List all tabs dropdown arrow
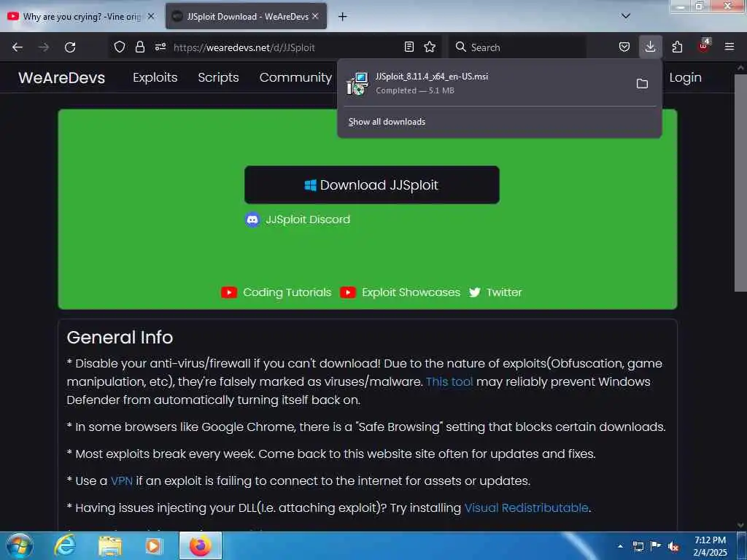 [626, 16]
